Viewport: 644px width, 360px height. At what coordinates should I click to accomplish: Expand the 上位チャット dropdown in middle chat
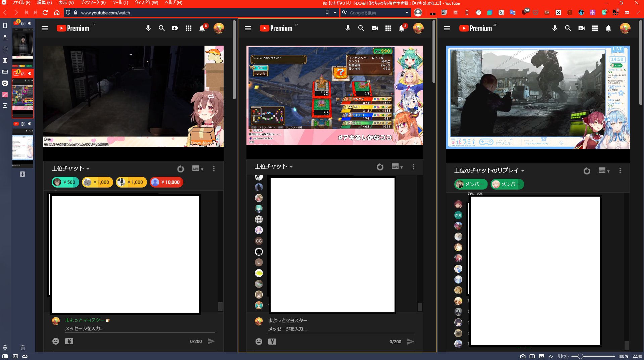(274, 166)
